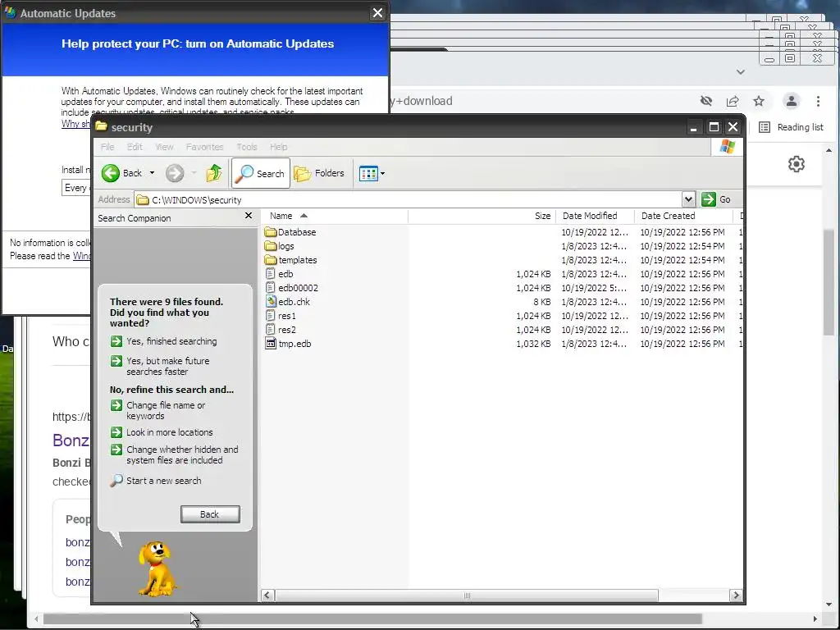Select the templates folder icon
The image size is (840, 630).
click(x=271, y=260)
